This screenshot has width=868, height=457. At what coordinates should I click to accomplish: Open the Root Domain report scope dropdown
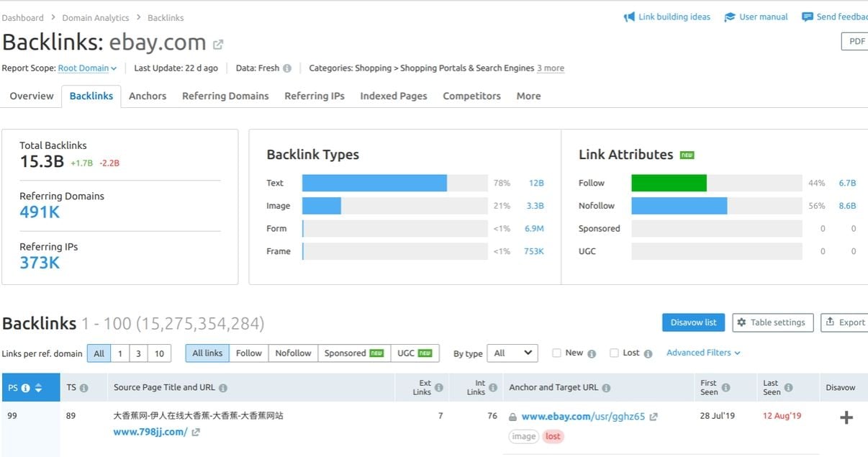tap(87, 68)
